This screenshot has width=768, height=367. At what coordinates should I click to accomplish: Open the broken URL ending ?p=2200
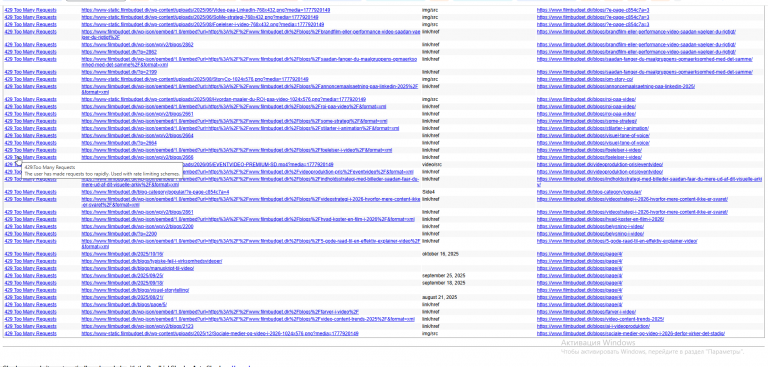point(119,234)
